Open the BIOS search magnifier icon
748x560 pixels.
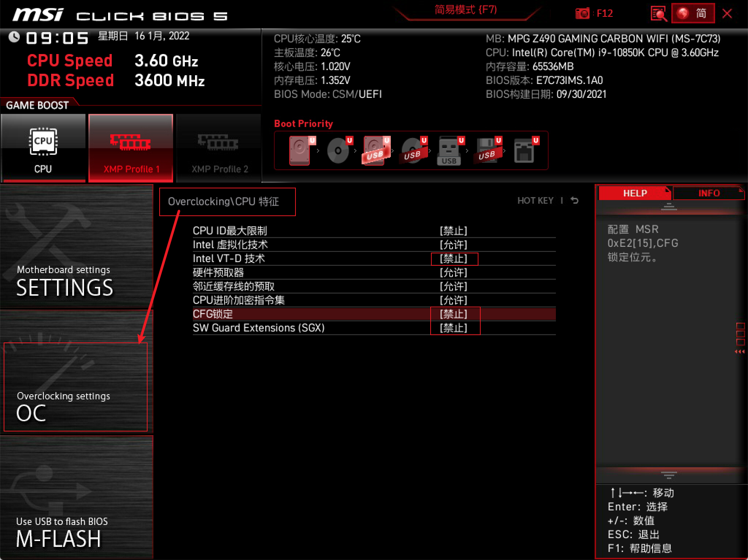point(659,14)
